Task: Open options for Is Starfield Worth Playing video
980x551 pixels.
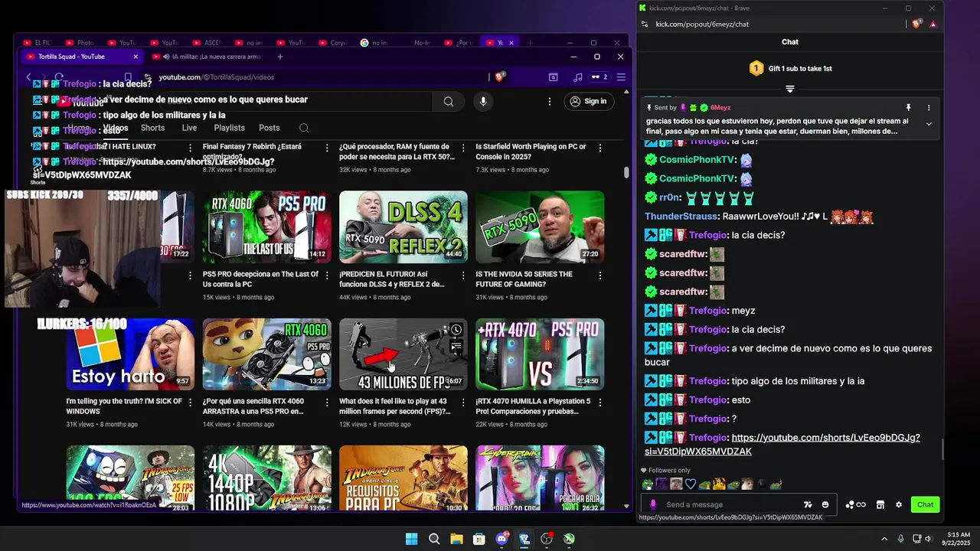Action: click(599, 148)
